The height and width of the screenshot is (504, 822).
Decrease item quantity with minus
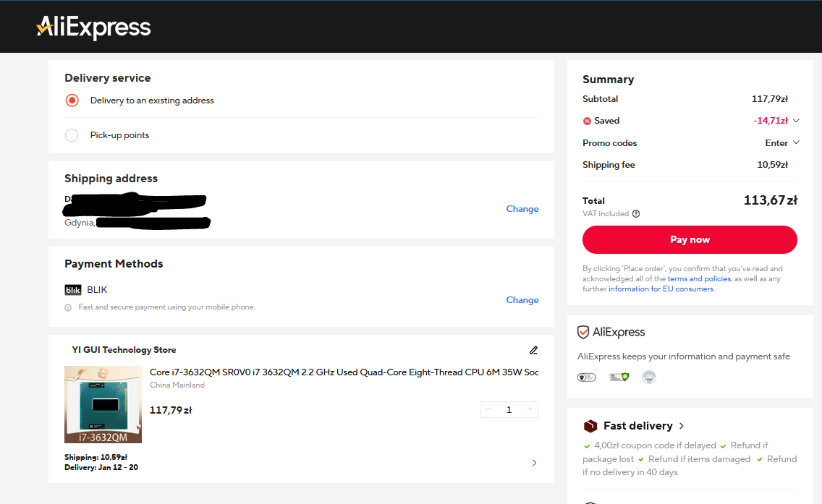click(488, 409)
